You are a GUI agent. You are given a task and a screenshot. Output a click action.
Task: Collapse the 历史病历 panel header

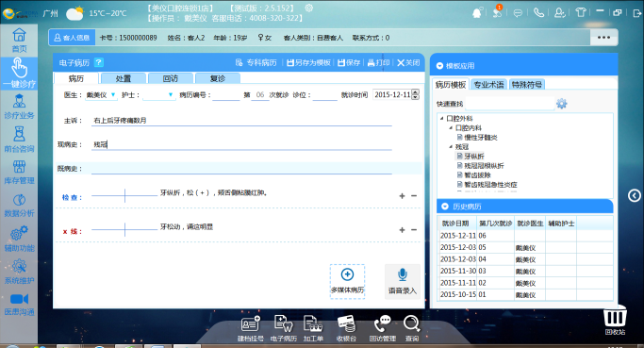445,207
